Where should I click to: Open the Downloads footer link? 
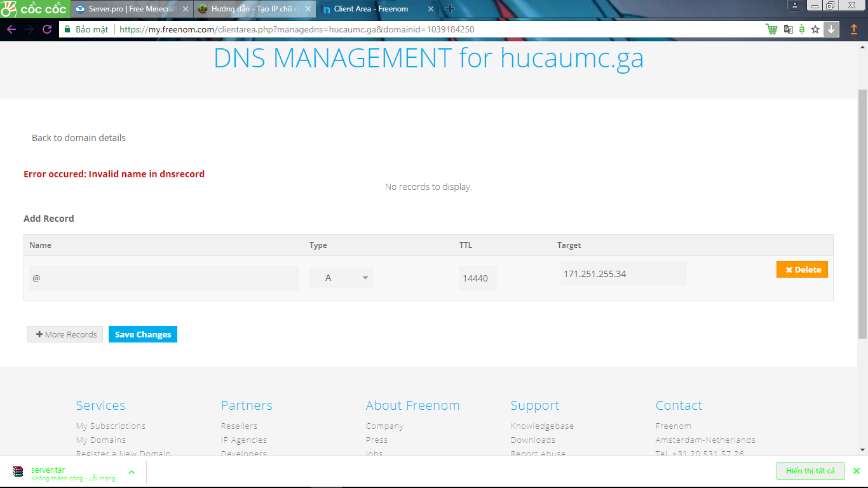[533, 440]
